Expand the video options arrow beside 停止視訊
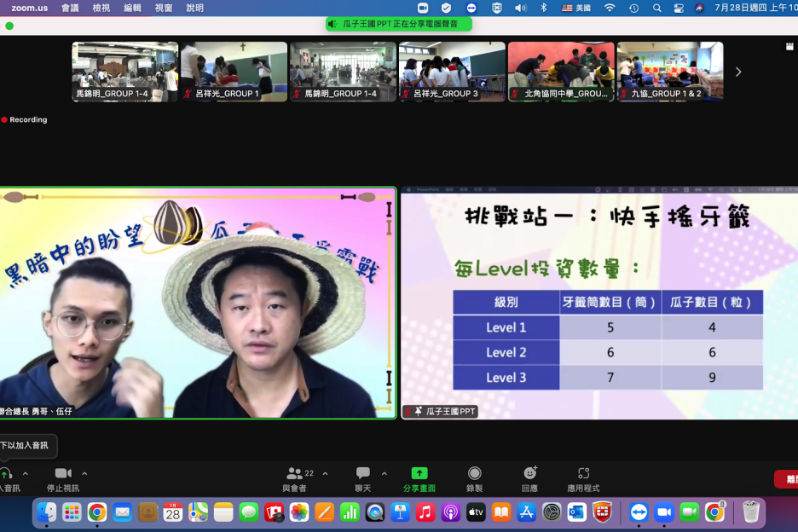 tap(84, 473)
